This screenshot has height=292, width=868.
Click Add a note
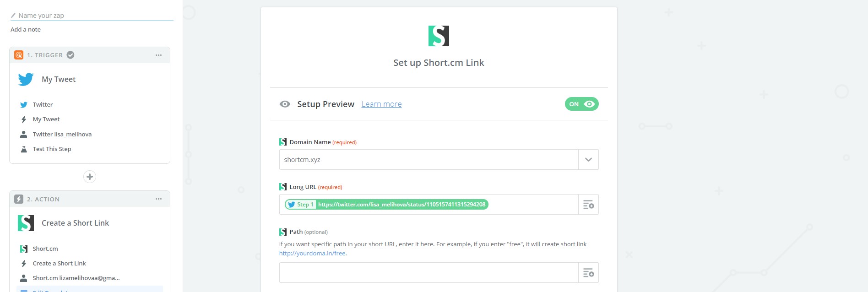click(x=26, y=29)
